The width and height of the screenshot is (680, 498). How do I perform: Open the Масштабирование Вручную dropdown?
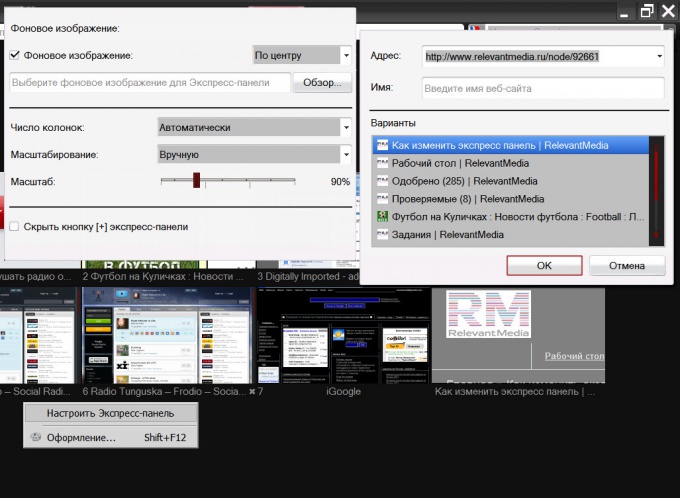(254, 154)
